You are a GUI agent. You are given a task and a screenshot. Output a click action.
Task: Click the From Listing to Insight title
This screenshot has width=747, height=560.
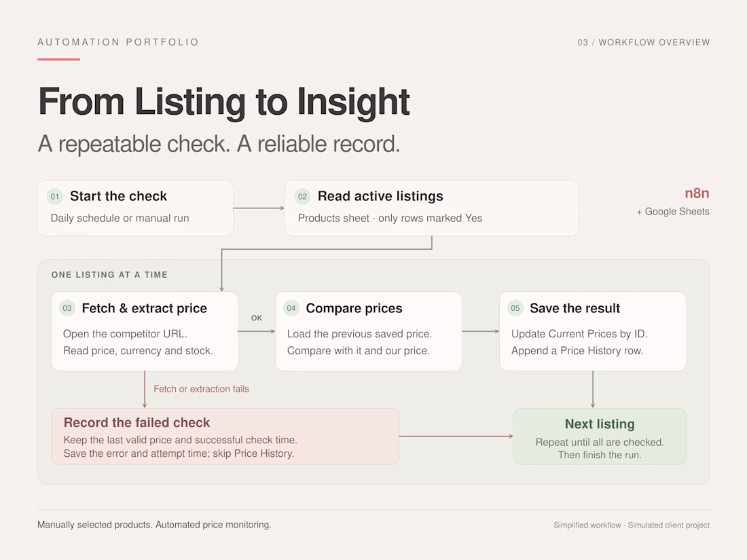point(224,101)
